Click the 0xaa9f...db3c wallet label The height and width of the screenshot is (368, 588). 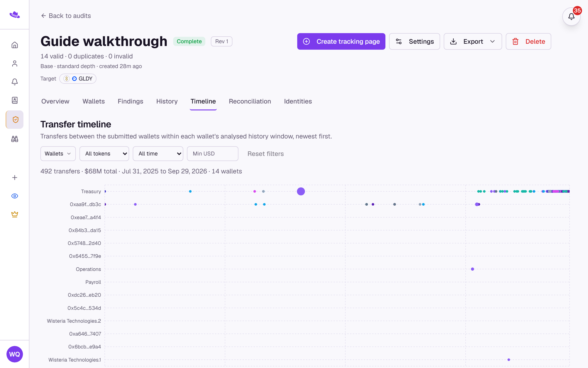click(85, 204)
